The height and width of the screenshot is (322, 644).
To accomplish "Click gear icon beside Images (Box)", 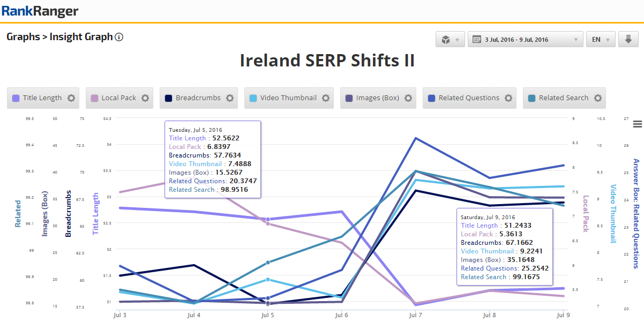I will click(408, 98).
